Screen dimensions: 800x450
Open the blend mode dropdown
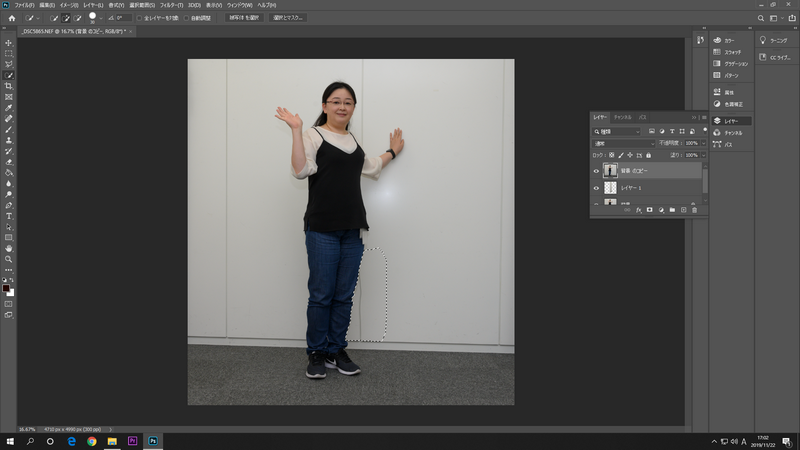(x=623, y=143)
